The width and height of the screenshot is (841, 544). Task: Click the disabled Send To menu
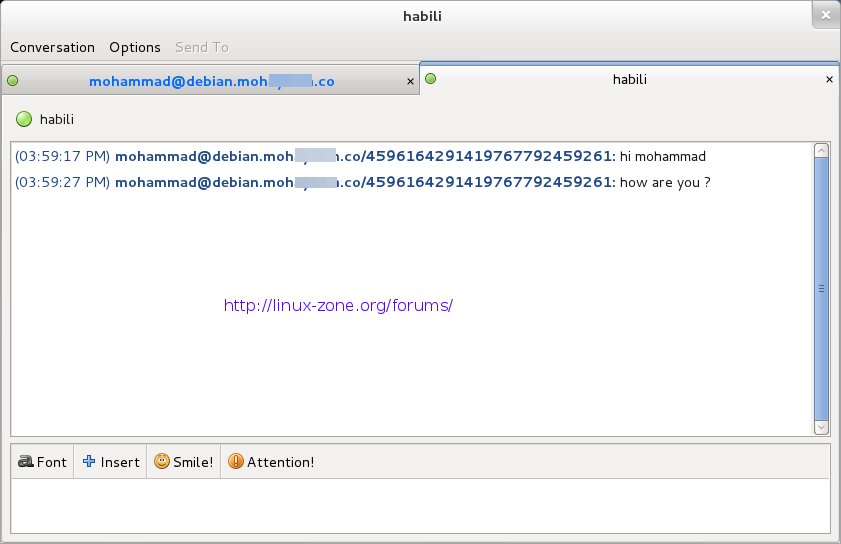coord(202,47)
